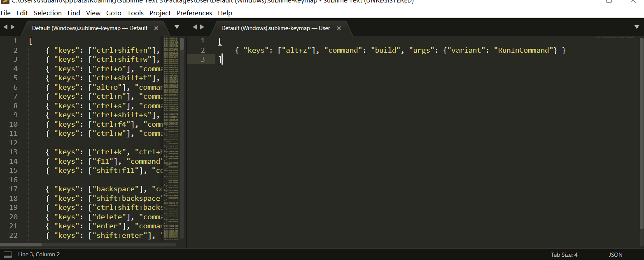Click line number 3 in right pane

(202, 60)
